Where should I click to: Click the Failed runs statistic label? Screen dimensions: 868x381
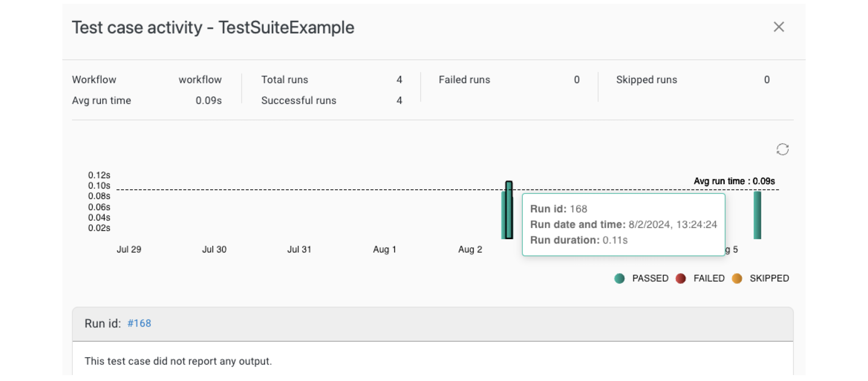464,79
